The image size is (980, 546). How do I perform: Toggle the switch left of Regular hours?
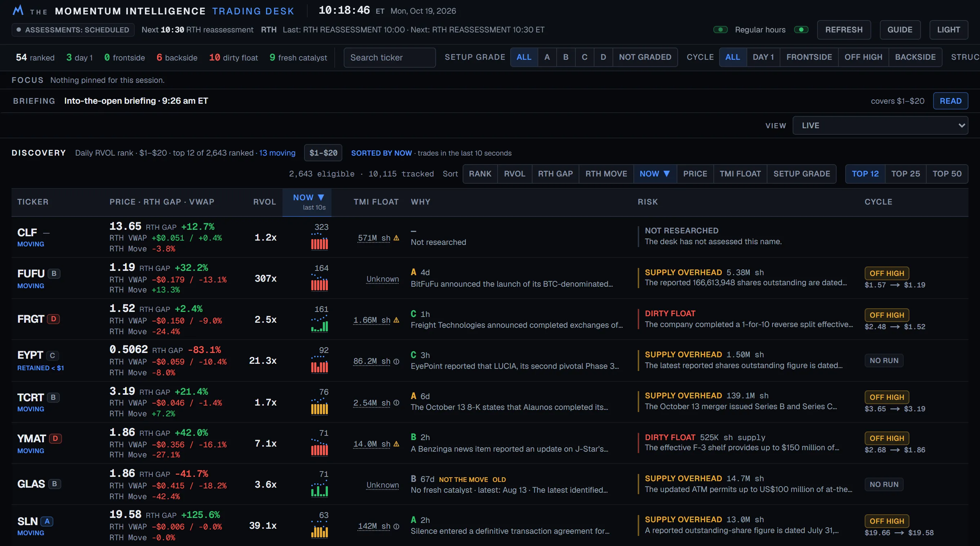(720, 30)
